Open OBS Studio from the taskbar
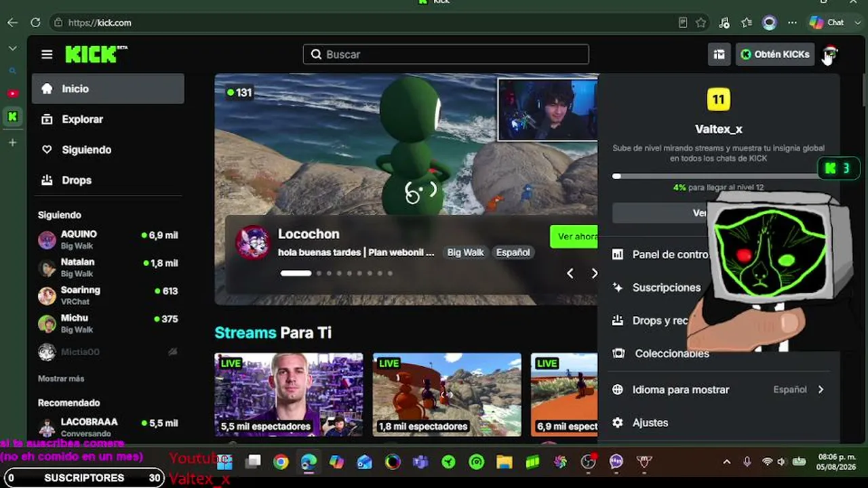The width and height of the screenshot is (868, 488). (x=588, y=462)
